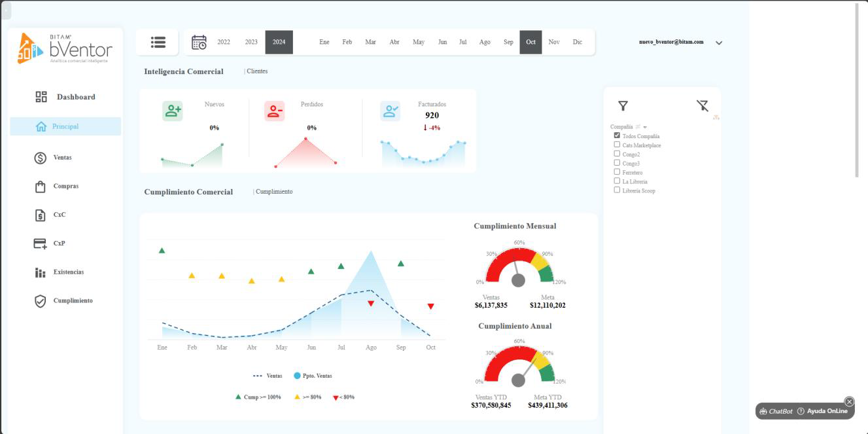Screen dimensions: 868x434
Task: Click the Facturados value 920
Action: coord(432,115)
